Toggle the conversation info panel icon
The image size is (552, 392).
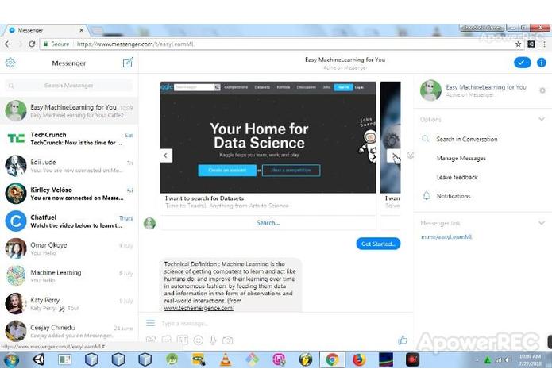click(541, 63)
